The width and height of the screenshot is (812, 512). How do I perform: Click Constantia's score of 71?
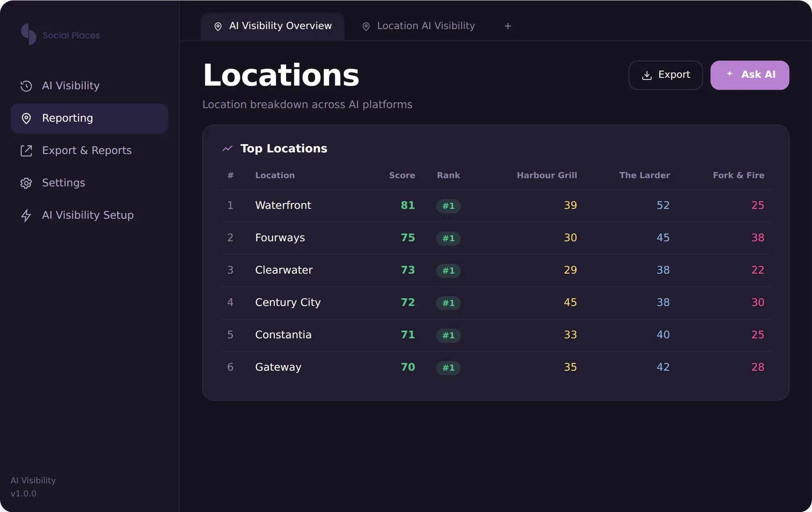click(408, 335)
